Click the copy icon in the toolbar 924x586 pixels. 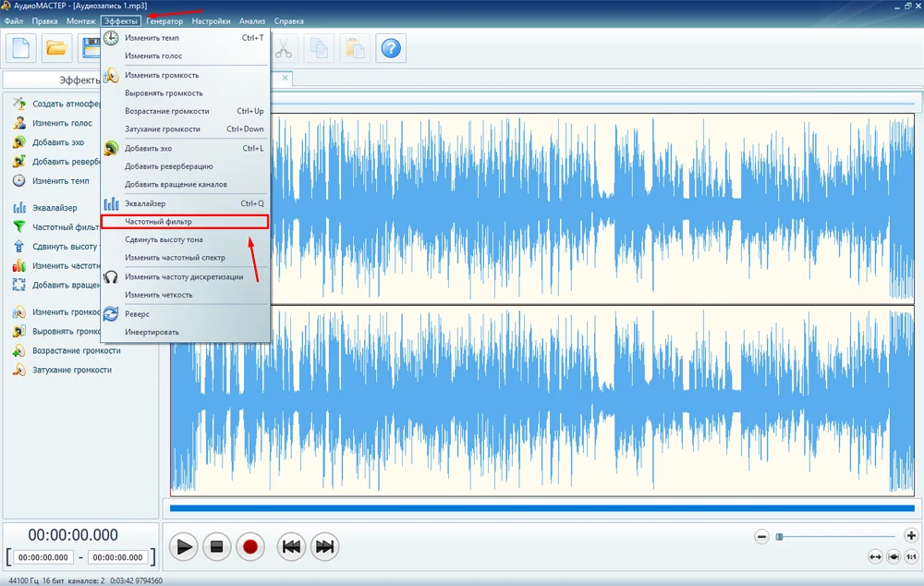[x=320, y=47]
